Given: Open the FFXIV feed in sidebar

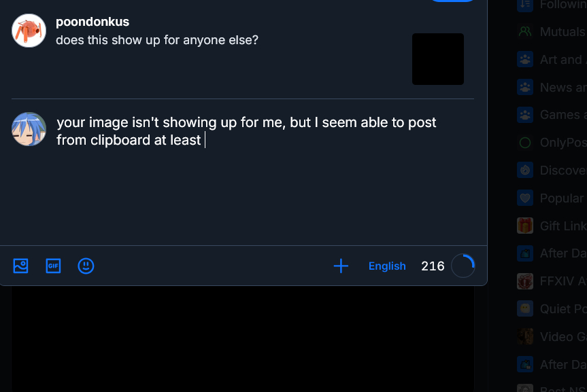Looking at the screenshot, I should coord(562,281).
